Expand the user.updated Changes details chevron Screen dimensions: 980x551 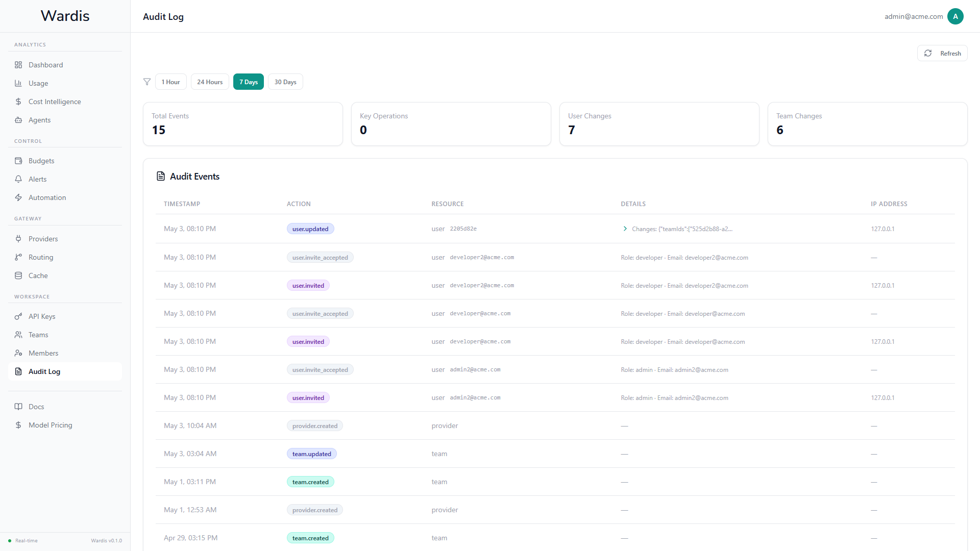(625, 229)
